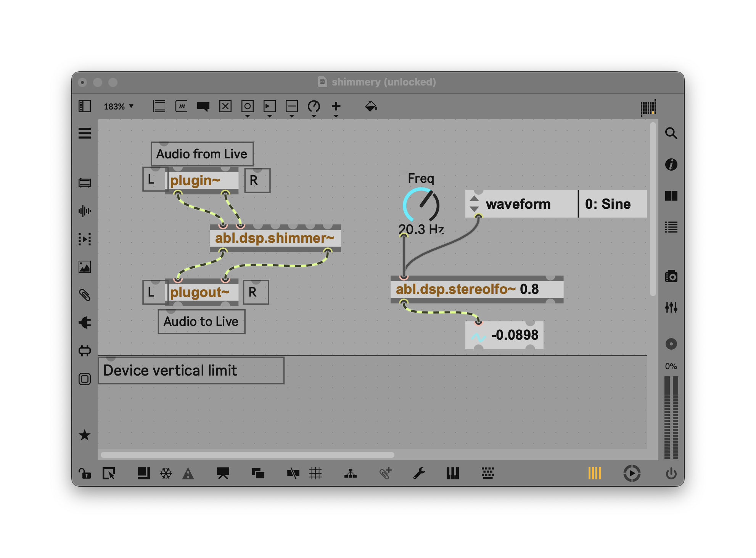
Task: Click the hamburger menu icon in left sidebar
Action: pyautogui.click(x=84, y=133)
